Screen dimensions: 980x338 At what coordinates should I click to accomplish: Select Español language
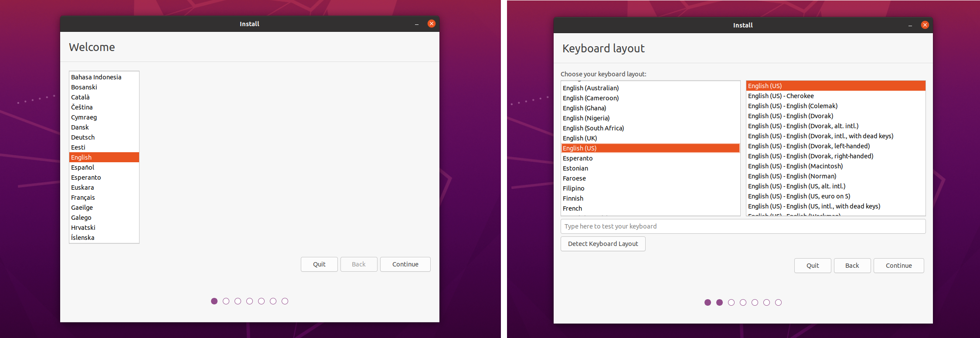[x=104, y=167]
